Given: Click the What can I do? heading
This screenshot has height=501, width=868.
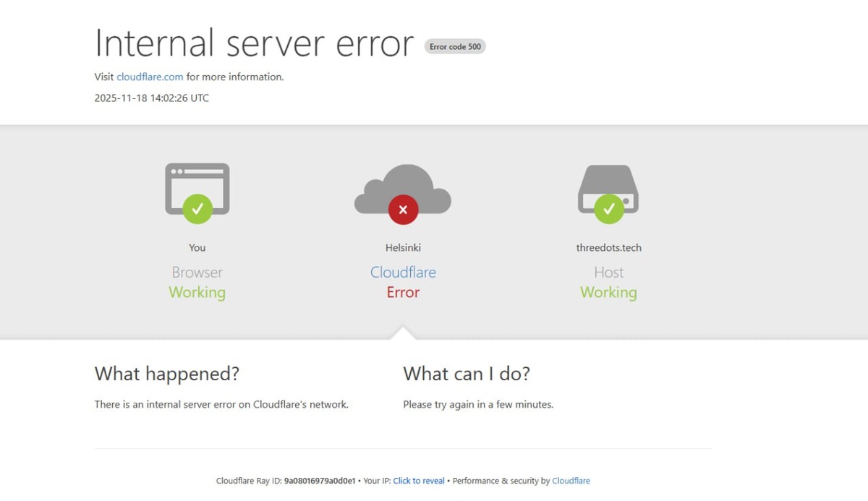Looking at the screenshot, I should tap(467, 374).
